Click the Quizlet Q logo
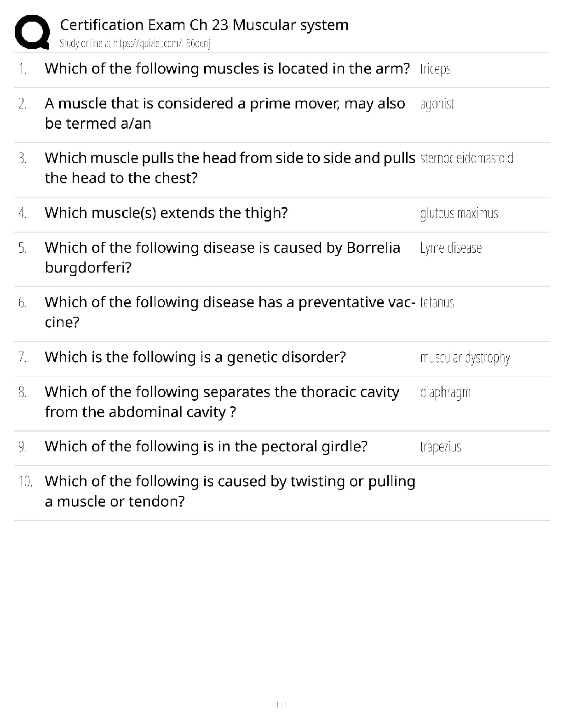563x728 pixels. [32, 32]
